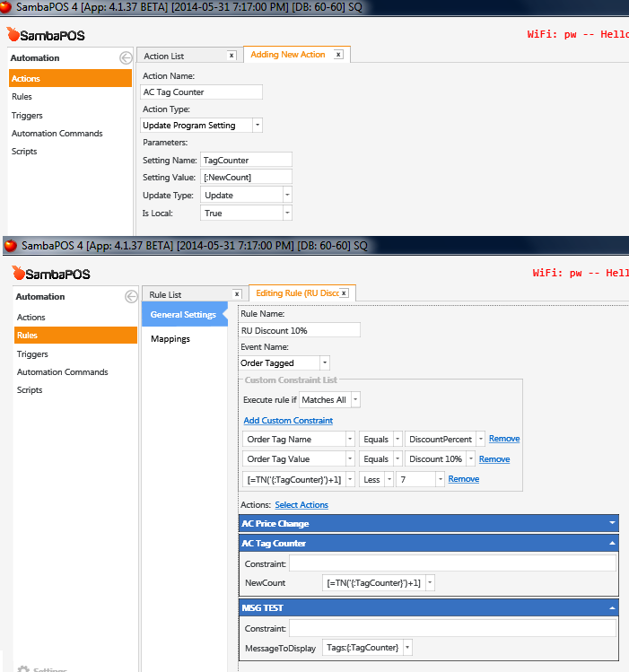
Task: Open Mappings section of rule
Action: [170, 339]
